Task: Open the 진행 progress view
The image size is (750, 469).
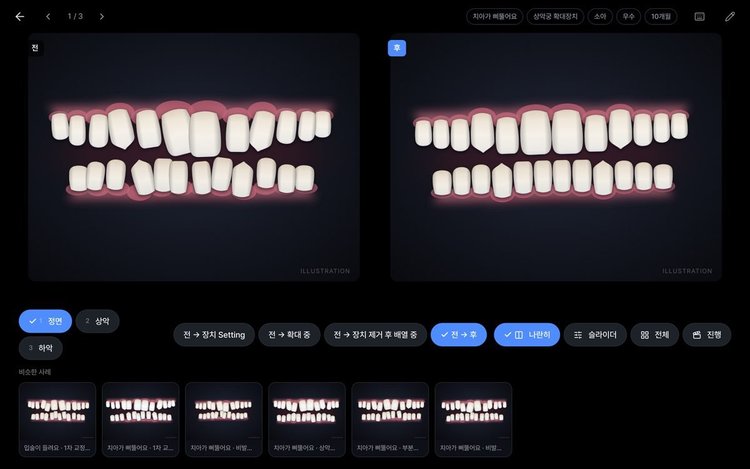Action: pos(706,335)
